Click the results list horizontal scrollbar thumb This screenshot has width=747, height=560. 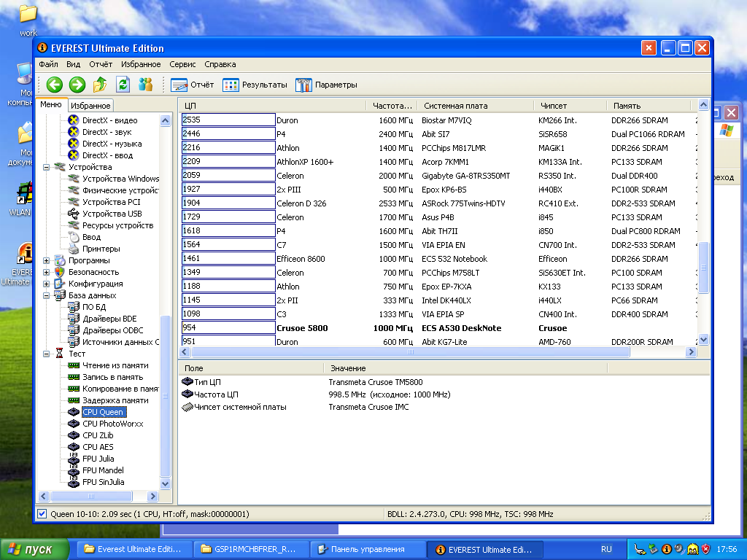click(410, 352)
